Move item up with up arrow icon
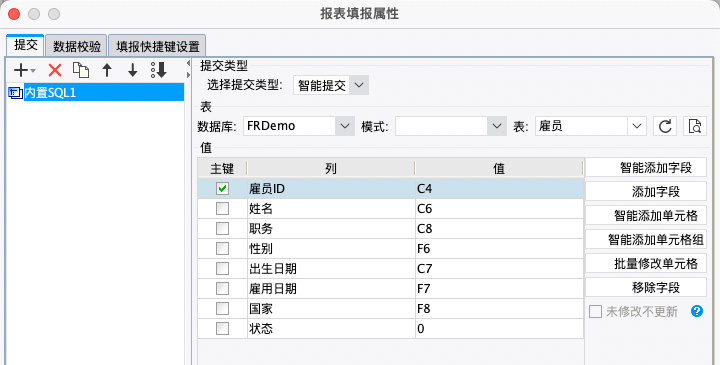 click(107, 70)
